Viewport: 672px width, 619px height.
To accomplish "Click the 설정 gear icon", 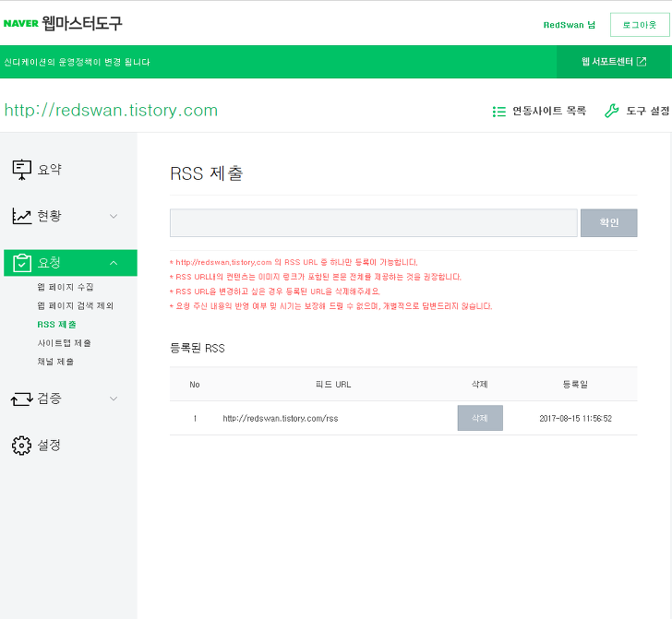I will tap(21, 446).
